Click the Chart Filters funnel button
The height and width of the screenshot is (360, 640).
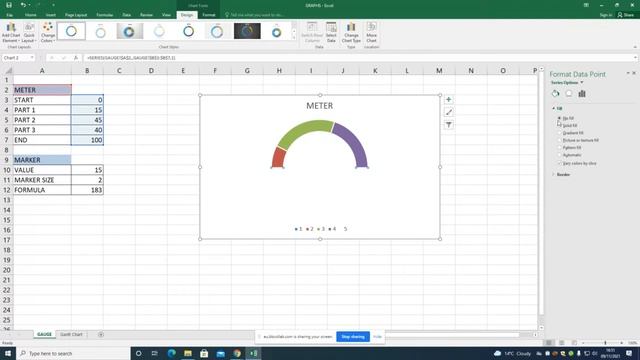(x=449, y=125)
